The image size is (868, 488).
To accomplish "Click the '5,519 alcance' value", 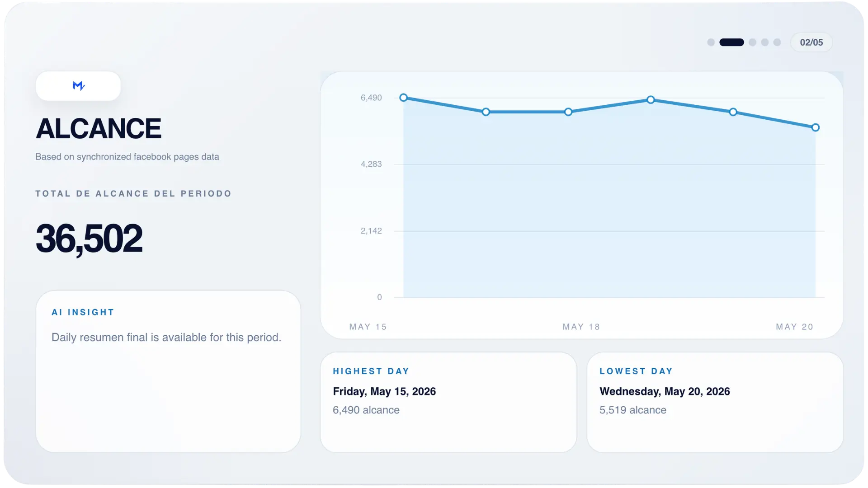I will (633, 410).
